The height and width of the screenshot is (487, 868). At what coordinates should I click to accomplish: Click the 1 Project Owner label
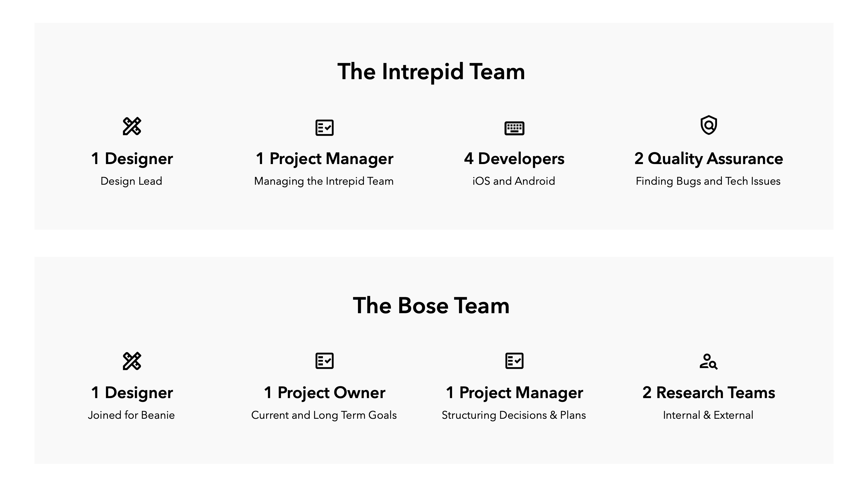(x=324, y=393)
